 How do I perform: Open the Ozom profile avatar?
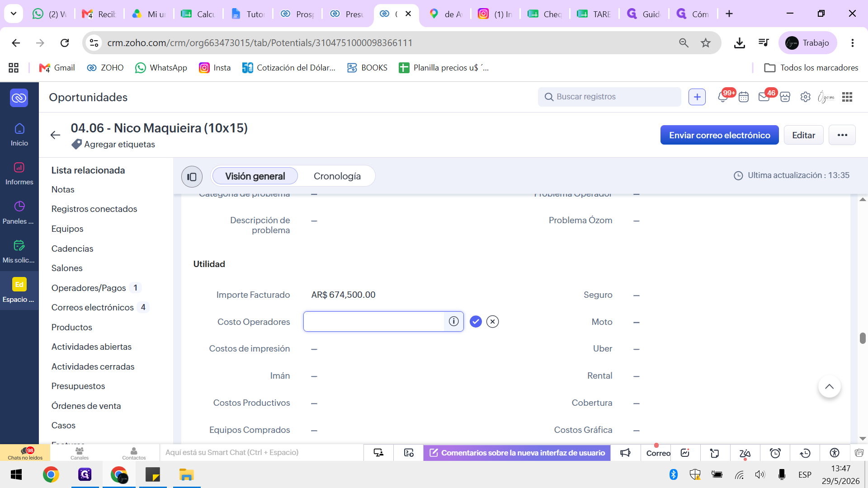[826, 97]
